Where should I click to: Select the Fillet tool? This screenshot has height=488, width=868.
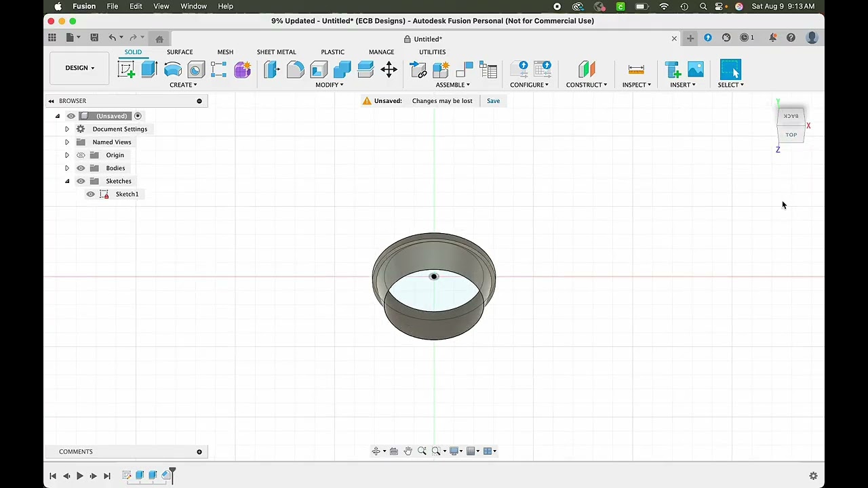point(296,69)
